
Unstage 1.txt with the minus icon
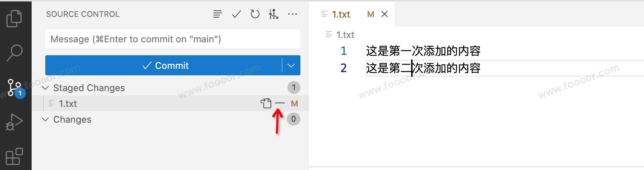280,104
